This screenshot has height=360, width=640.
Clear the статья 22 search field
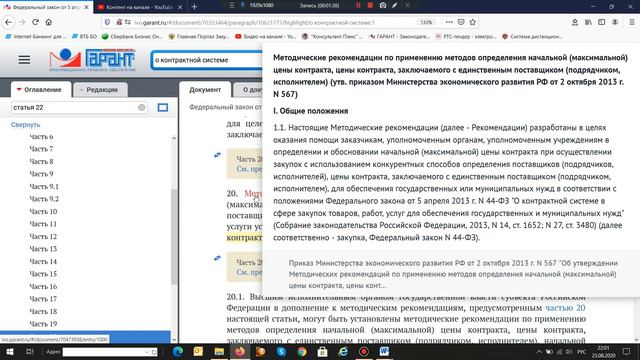click(x=142, y=107)
